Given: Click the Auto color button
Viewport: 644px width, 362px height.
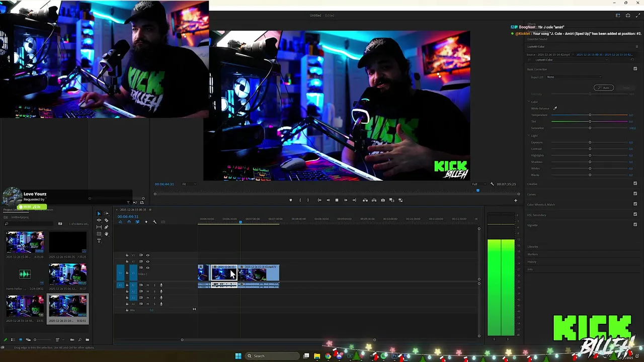Looking at the screenshot, I should tap(604, 87).
